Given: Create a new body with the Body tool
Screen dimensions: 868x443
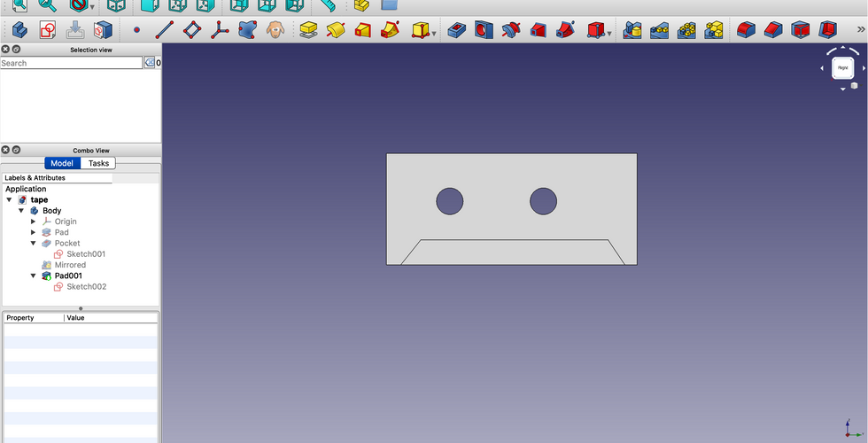Looking at the screenshot, I should pyautogui.click(x=19, y=29).
